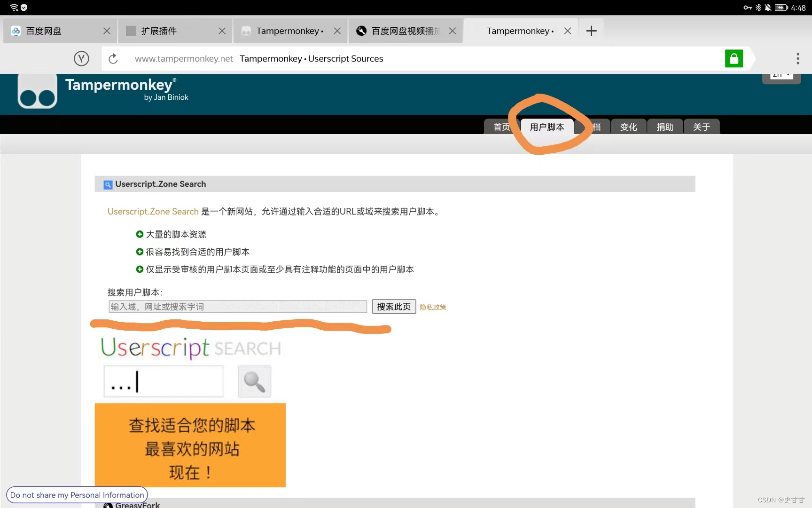
Task: Click the 搜索此页 button
Action: pyautogui.click(x=394, y=307)
